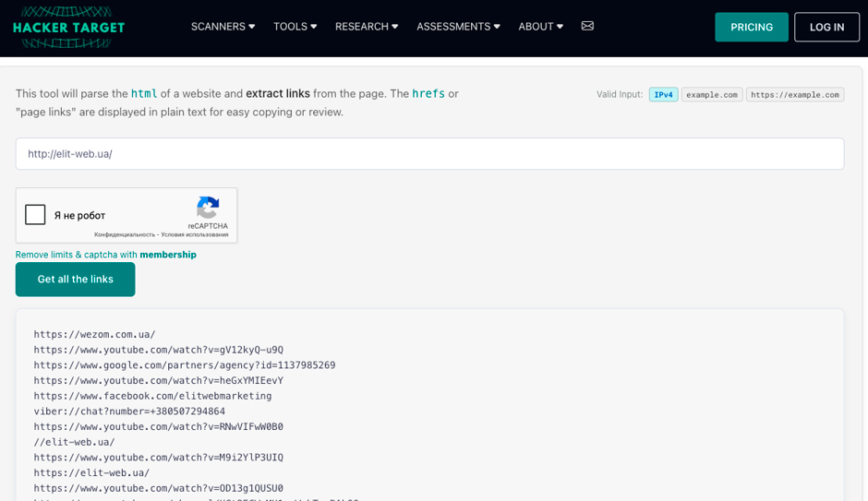Open the PRICING page button
The height and width of the screenshot is (501, 868).
click(x=752, y=27)
